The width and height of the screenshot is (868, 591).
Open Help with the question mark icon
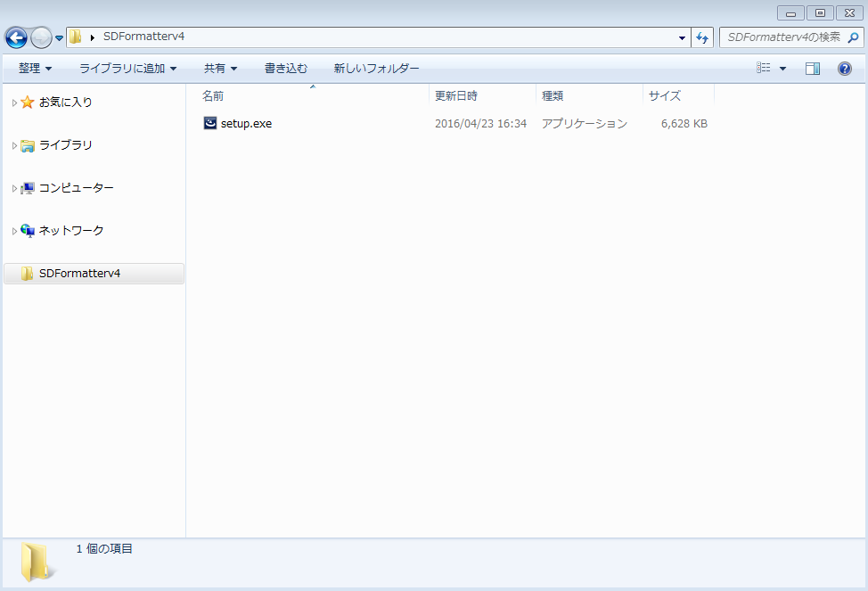coord(845,68)
